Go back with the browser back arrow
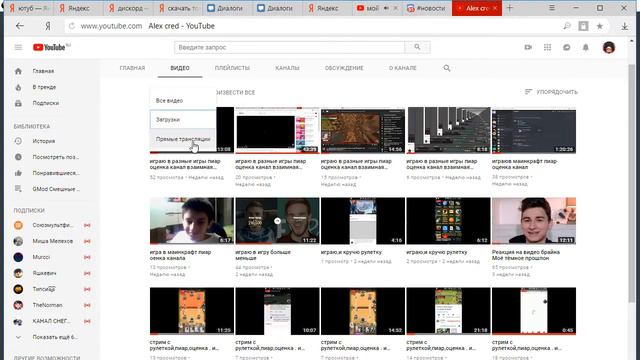 20,26
